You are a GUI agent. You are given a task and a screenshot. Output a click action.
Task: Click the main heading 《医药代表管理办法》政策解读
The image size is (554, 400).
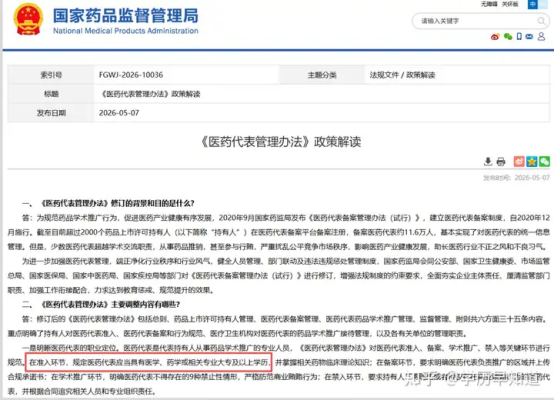281,142
